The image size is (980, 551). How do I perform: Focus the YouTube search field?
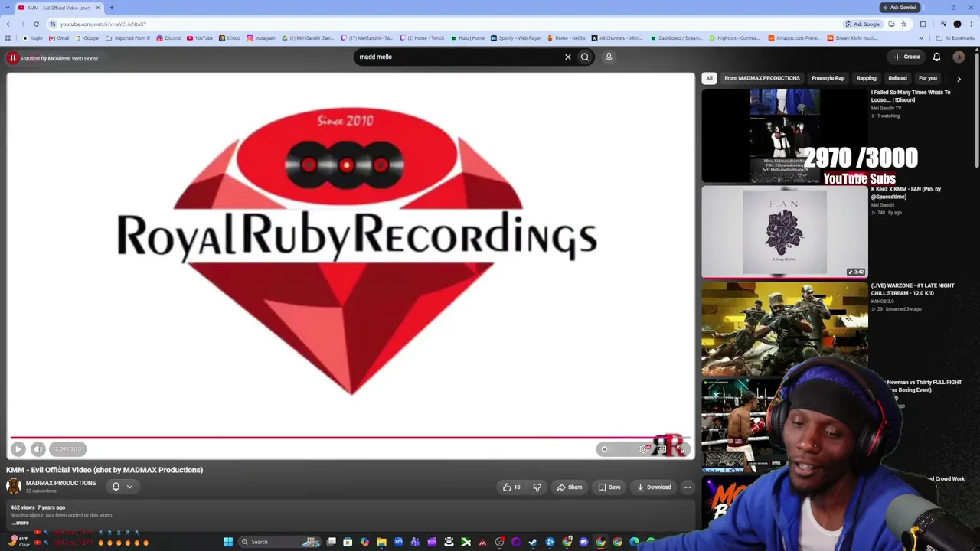(458, 57)
